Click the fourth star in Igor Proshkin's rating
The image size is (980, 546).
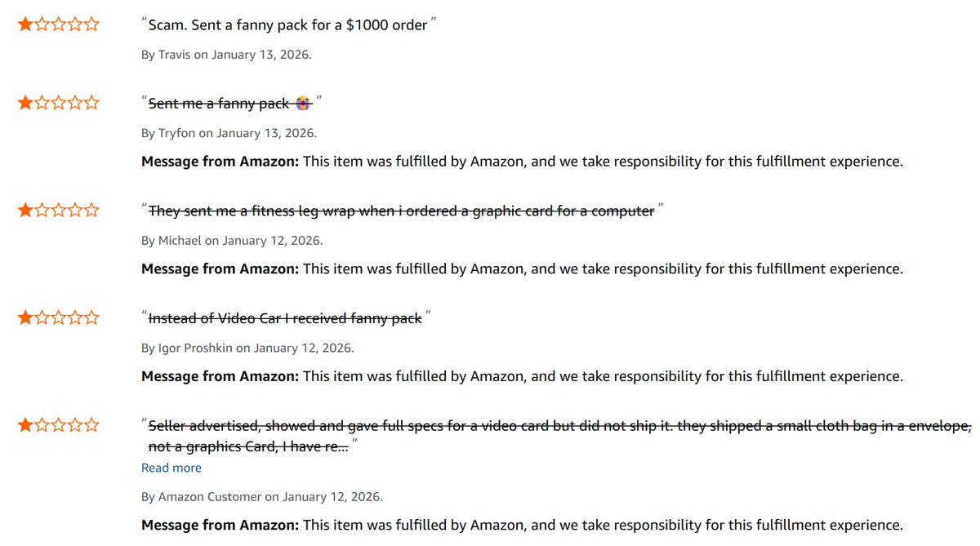click(x=75, y=317)
